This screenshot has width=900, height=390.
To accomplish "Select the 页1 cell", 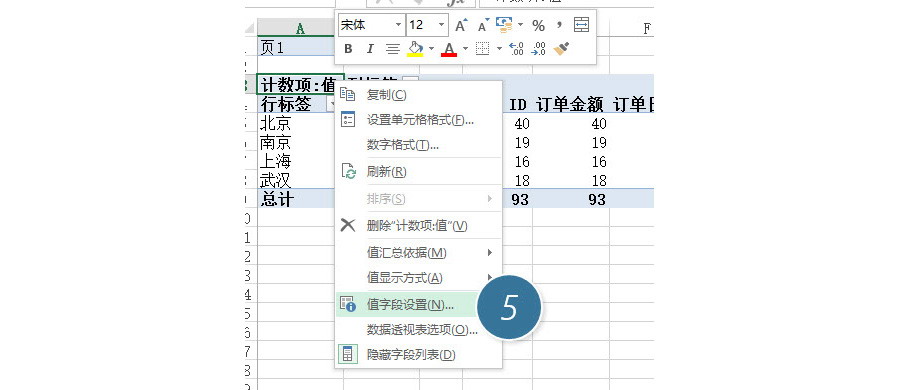I will [x=296, y=47].
